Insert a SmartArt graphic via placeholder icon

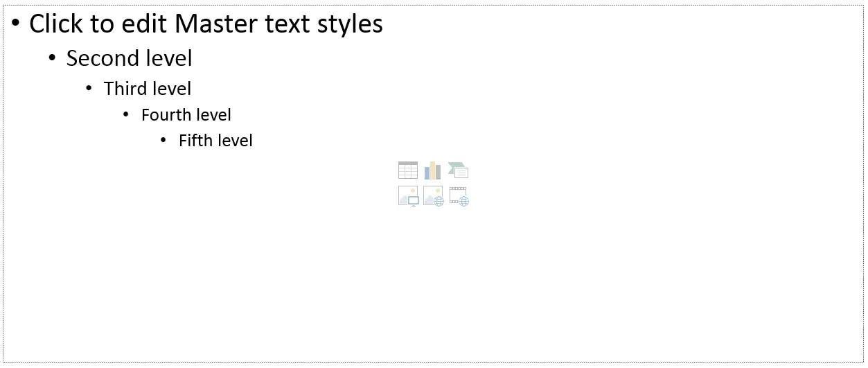458,170
